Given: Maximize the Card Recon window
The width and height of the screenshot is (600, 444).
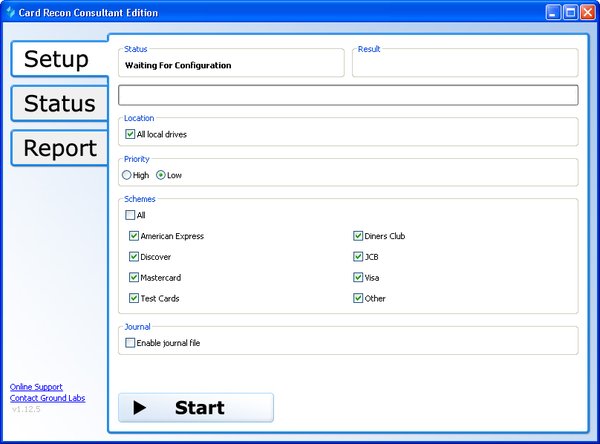Looking at the screenshot, I should 570,12.
